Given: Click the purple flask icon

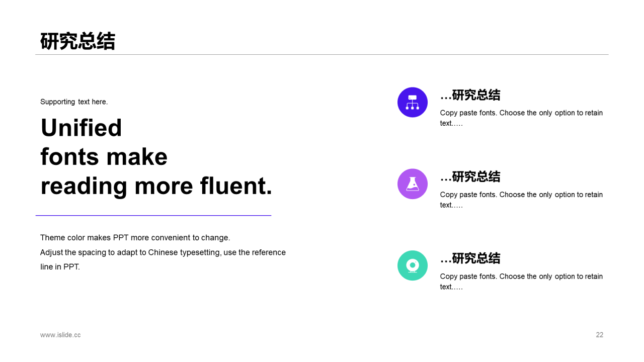Looking at the screenshot, I should point(413,184).
